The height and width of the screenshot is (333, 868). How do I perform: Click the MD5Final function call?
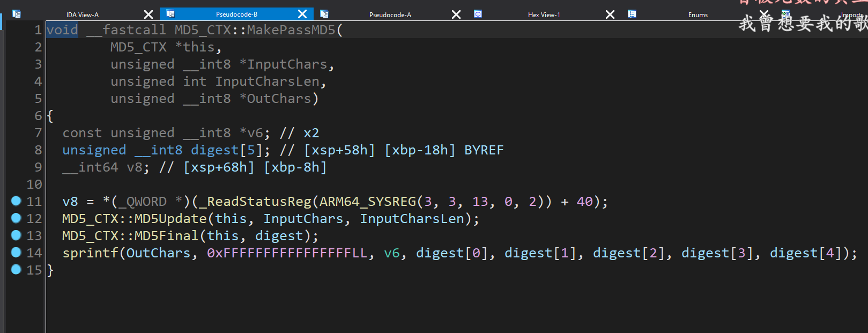(x=166, y=236)
